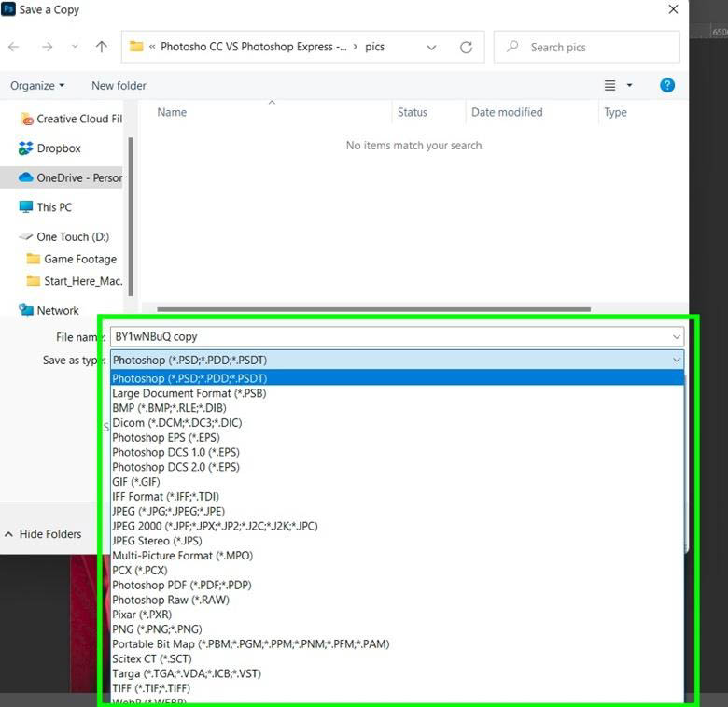728x707 pixels.
Task: Open the File name dropdown arrow
Action: [x=677, y=336]
